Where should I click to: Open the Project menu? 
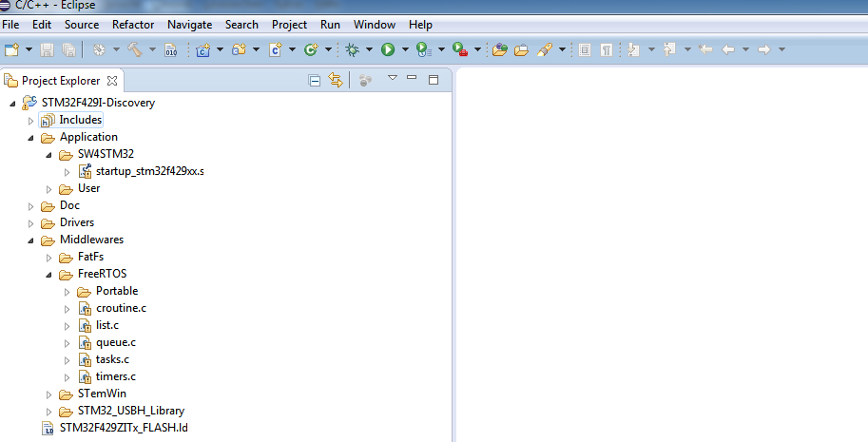pos(289,24)
